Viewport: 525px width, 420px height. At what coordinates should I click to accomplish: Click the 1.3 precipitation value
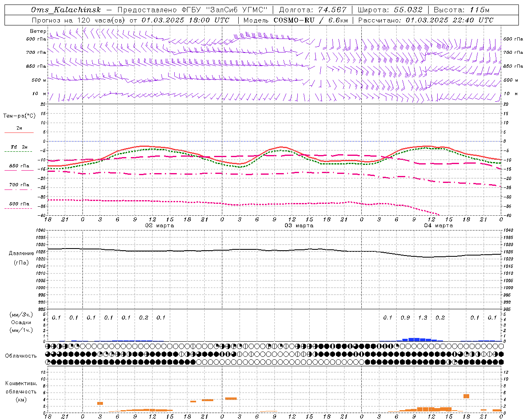(x=422, y=318)
